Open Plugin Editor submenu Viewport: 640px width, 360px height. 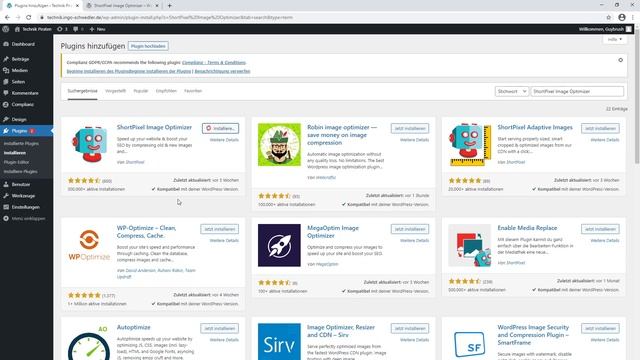point(16,162)
